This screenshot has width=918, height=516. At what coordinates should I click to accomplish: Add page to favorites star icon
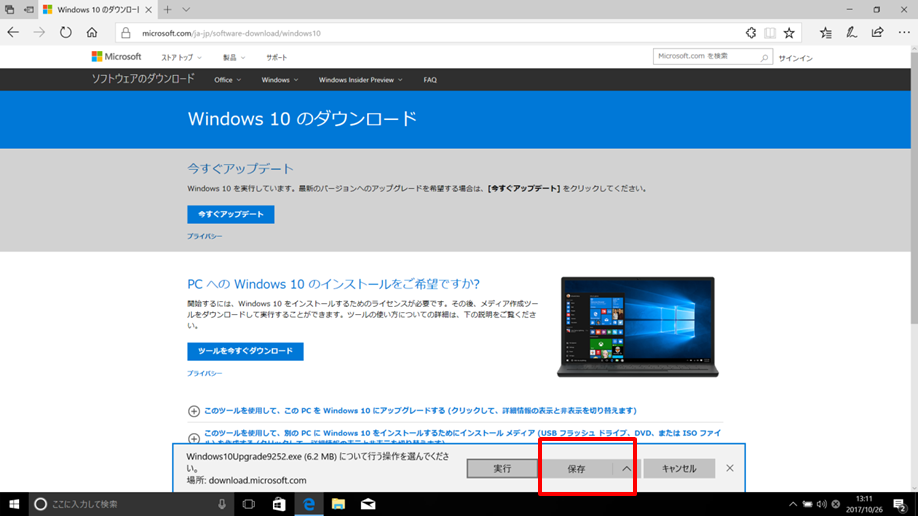point(789,33)
